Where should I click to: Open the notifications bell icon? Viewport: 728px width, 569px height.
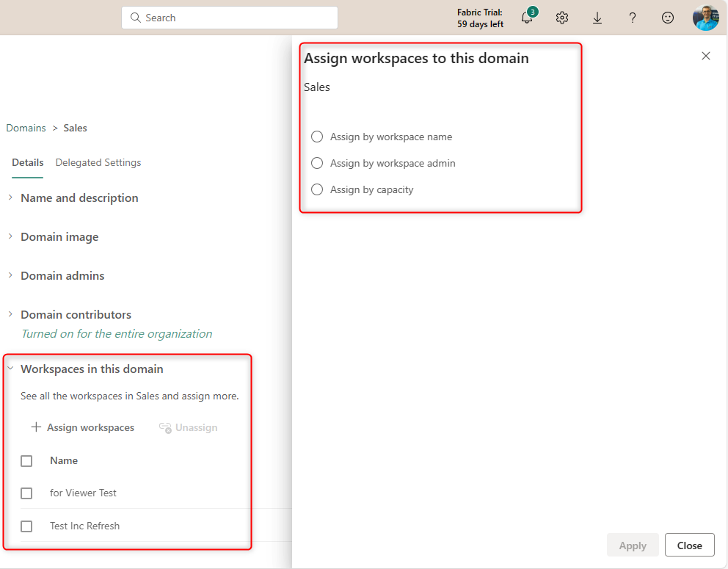point(526,18)
